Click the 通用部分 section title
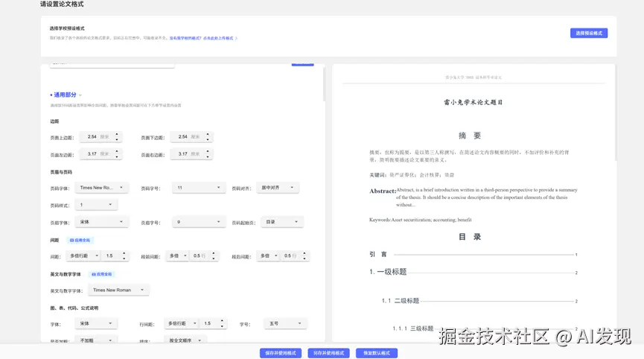 tap(65, 95)
